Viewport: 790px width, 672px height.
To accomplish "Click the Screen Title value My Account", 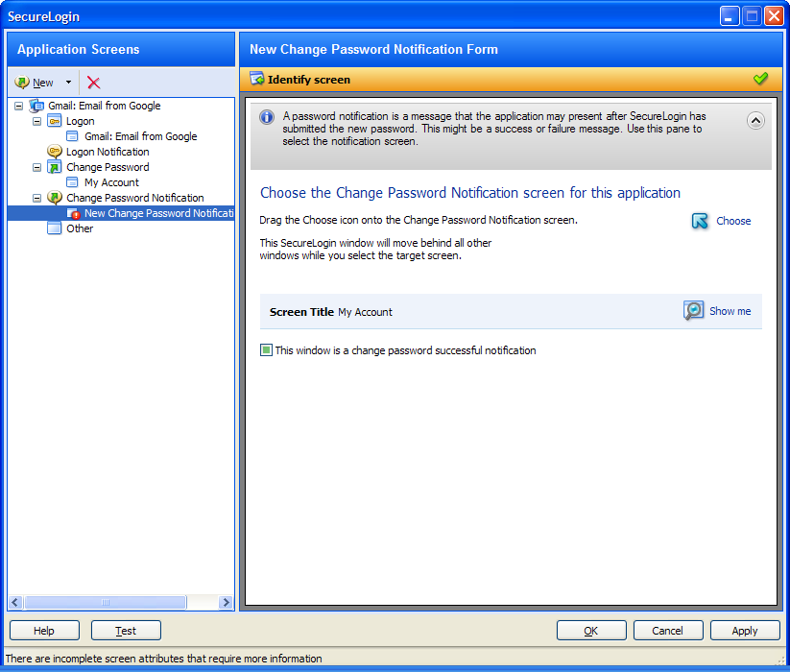I will (365, 312).
